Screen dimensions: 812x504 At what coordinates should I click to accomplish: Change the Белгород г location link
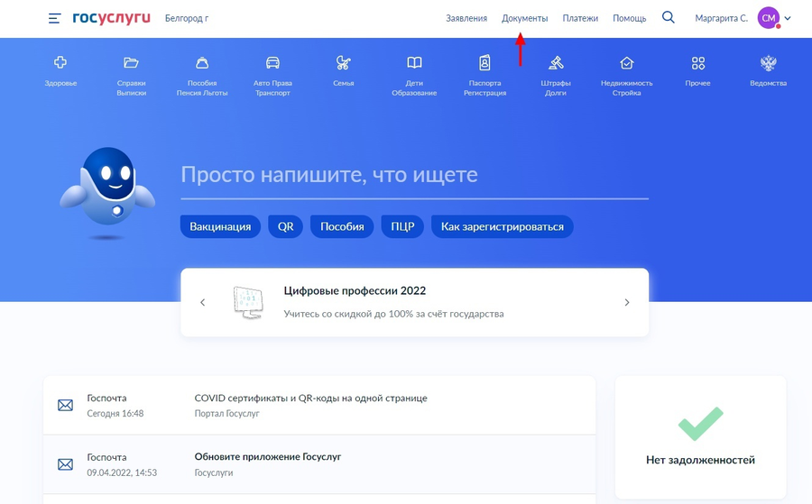pos(187,18)
